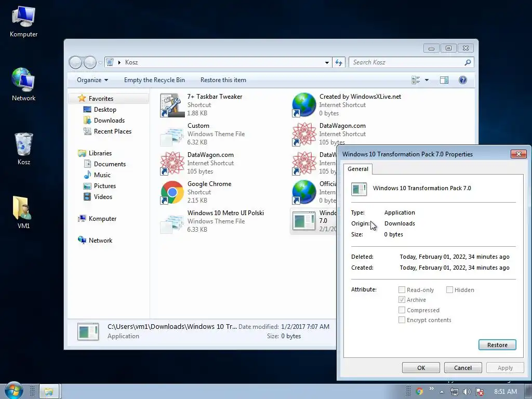Close the Properties dialog
This screenshot has height=399, width=532.
point(518,154)
